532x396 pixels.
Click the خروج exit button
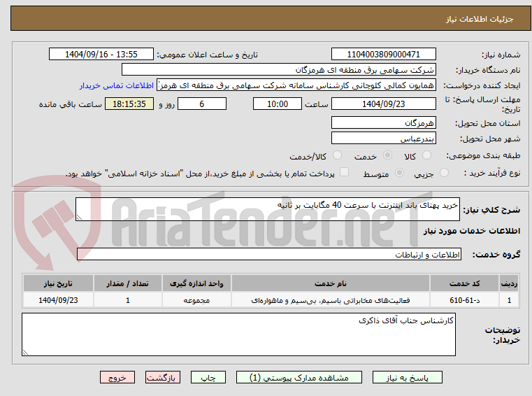click(x=117, y=377)
